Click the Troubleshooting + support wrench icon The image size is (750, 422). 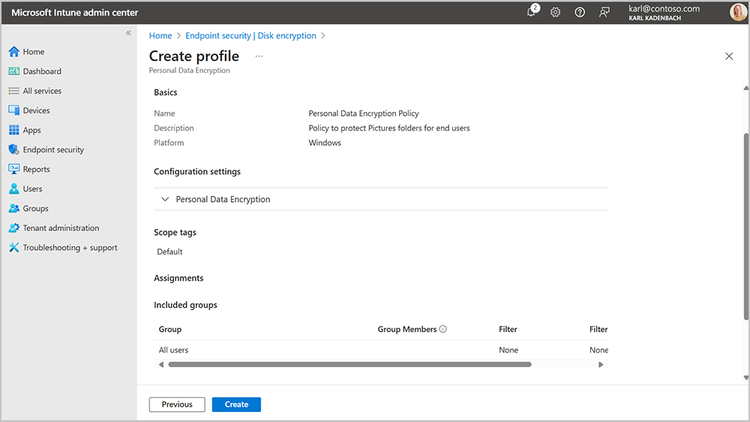coord(14,247)
